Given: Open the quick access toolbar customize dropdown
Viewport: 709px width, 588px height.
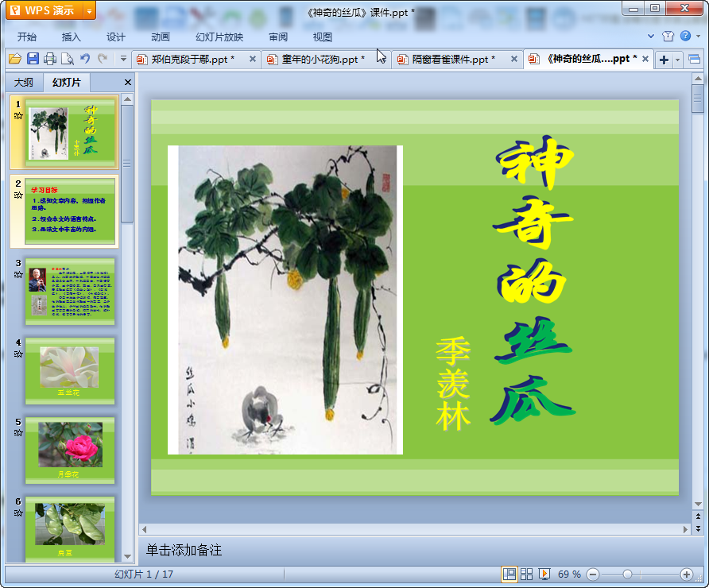Looking at the screenshot, I should [123, 58].
